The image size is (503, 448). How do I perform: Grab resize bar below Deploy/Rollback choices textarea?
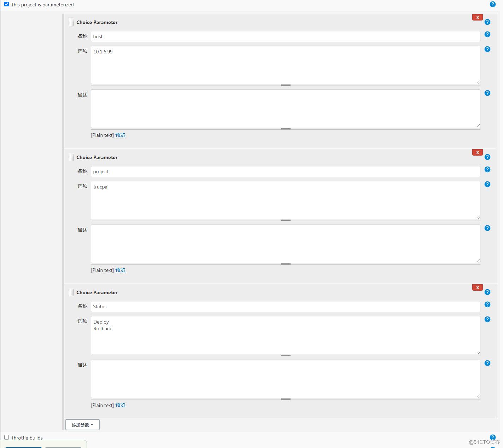pos(285,355)
